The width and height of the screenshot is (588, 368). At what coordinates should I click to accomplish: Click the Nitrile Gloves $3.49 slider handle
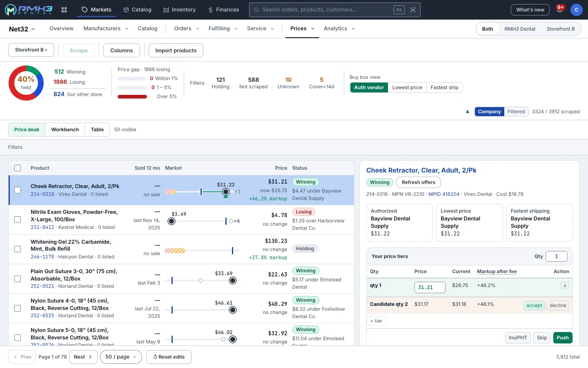coord(171,221)
